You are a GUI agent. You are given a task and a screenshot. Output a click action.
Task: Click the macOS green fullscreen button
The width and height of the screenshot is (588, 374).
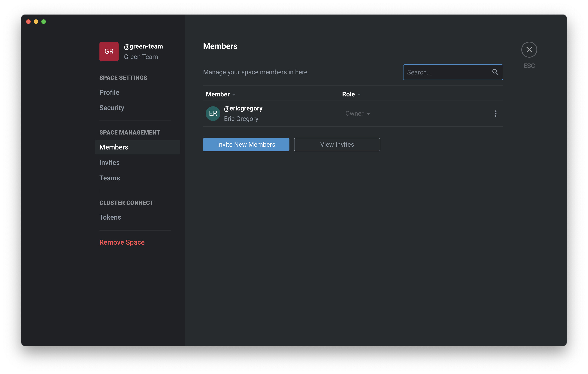[x=43, y=22]
